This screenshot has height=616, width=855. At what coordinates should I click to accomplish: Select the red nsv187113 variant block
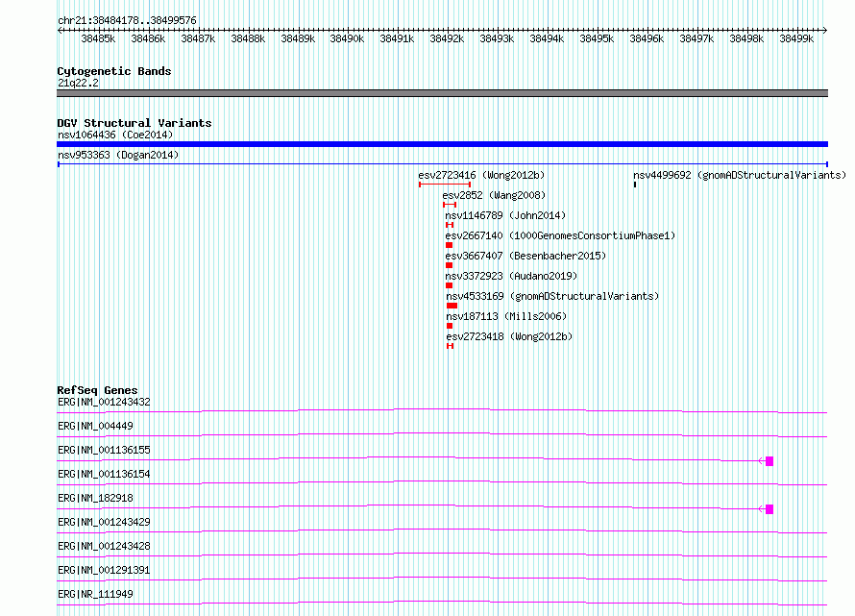pyautogui.click(x=450, y=326)
